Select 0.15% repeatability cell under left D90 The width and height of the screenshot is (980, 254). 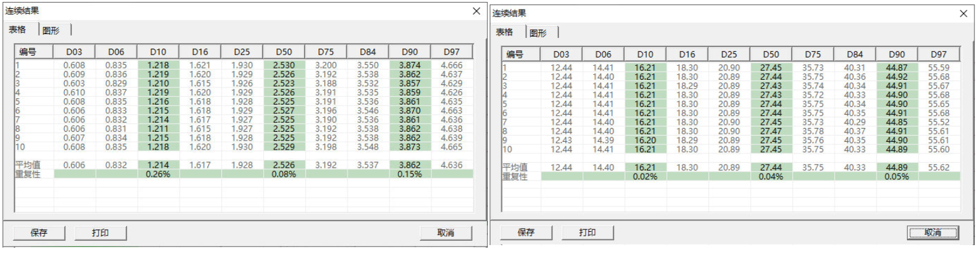click(x=409, y=174)
